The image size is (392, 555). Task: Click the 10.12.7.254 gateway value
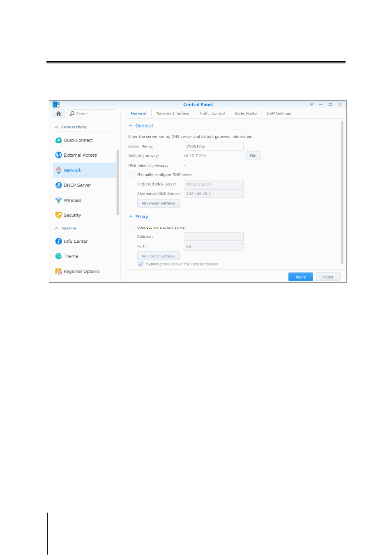pyautogui.click(x=195, y=156)
